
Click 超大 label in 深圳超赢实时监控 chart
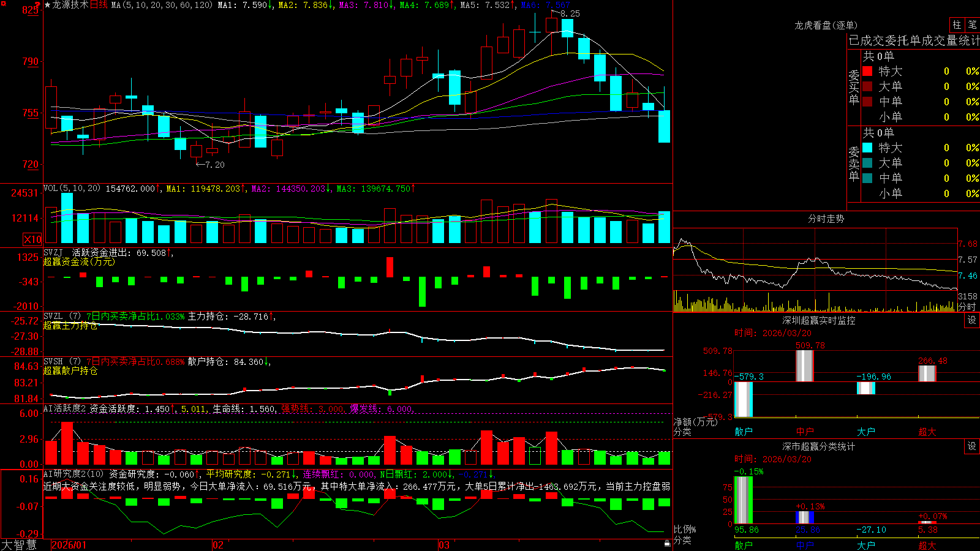coord(927,432)
